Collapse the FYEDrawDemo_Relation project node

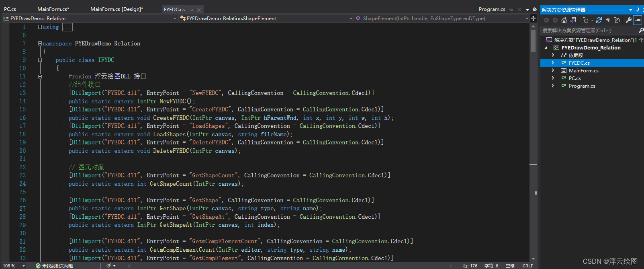pyautogui.click(x=546, y=47)
